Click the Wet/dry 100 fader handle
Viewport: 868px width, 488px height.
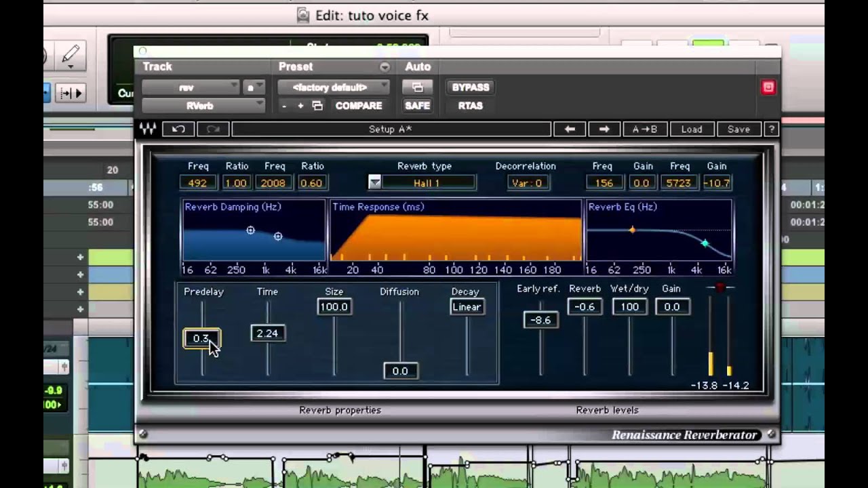tap(629, 306)
